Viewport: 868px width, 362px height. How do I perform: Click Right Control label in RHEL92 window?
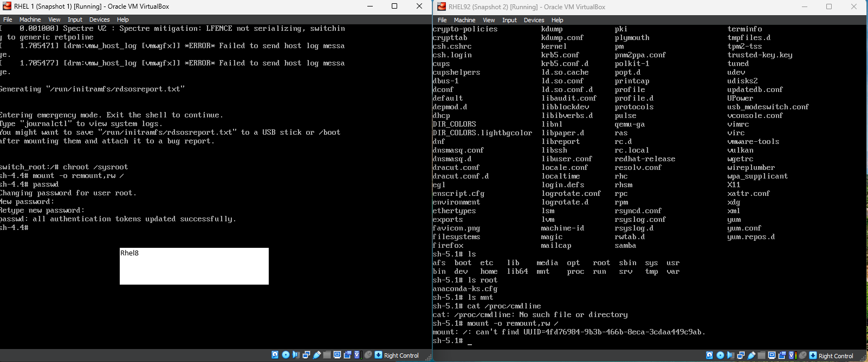point(836,356)
